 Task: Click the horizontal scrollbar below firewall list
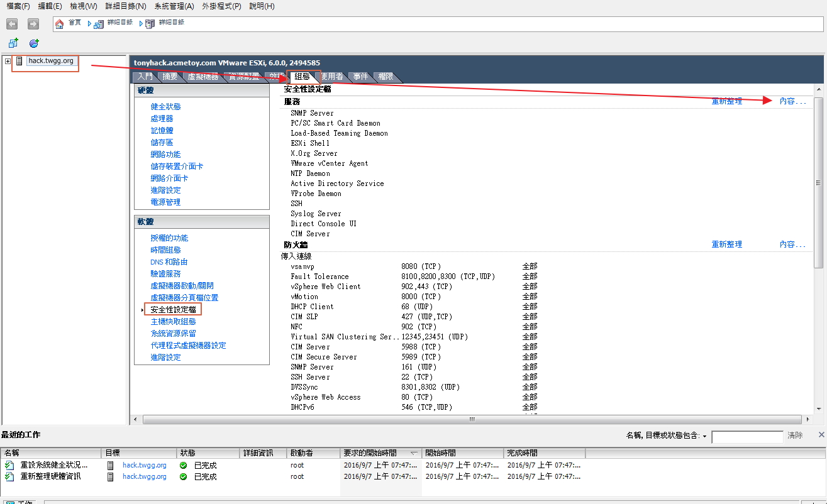(x=472, y=419)
